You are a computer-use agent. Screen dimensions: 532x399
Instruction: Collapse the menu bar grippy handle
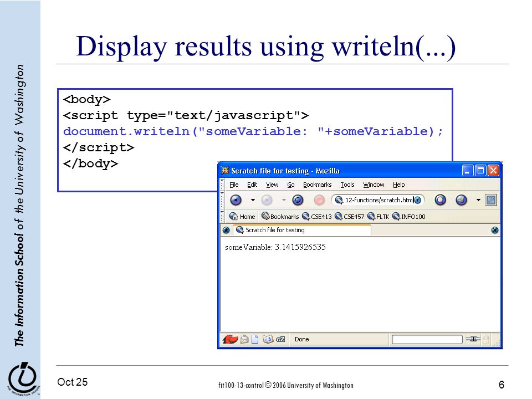[222, 185]
